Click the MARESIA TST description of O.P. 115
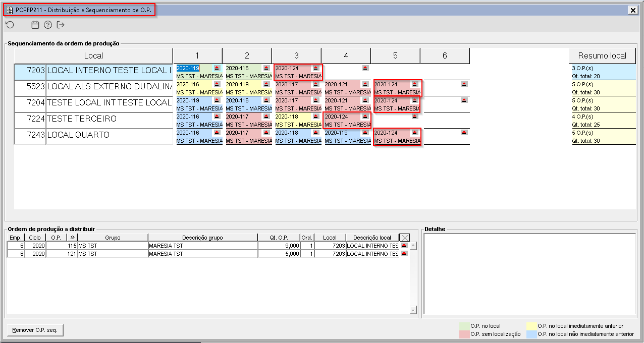 point(202,246)
